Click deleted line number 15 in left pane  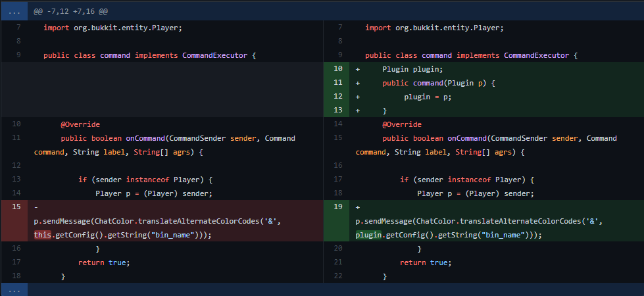16,207
